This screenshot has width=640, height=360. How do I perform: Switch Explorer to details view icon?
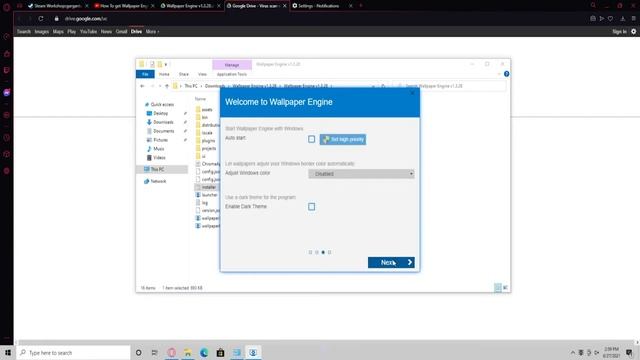[x=498, y=288]
